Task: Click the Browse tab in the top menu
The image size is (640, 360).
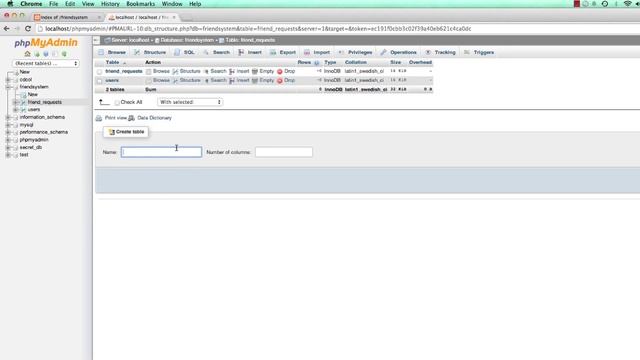Action: [112, 52]
